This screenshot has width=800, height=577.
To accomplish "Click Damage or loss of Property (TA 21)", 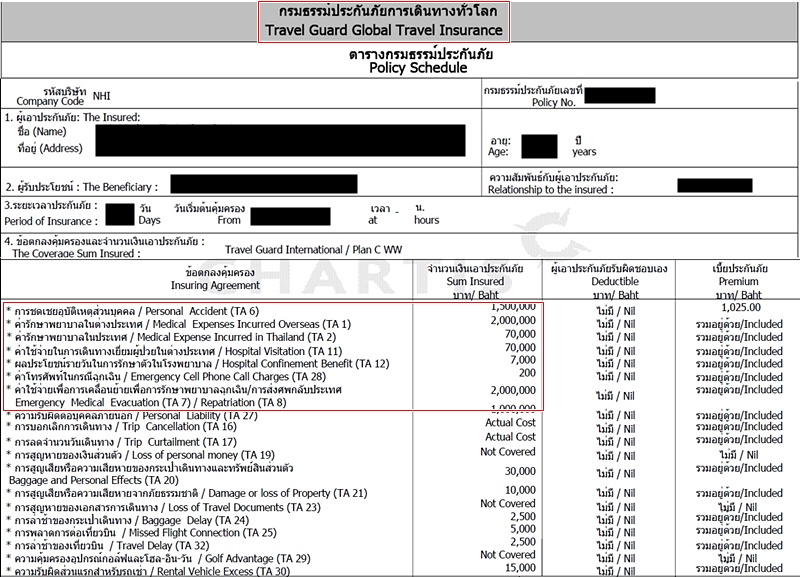I will point(187,493).
